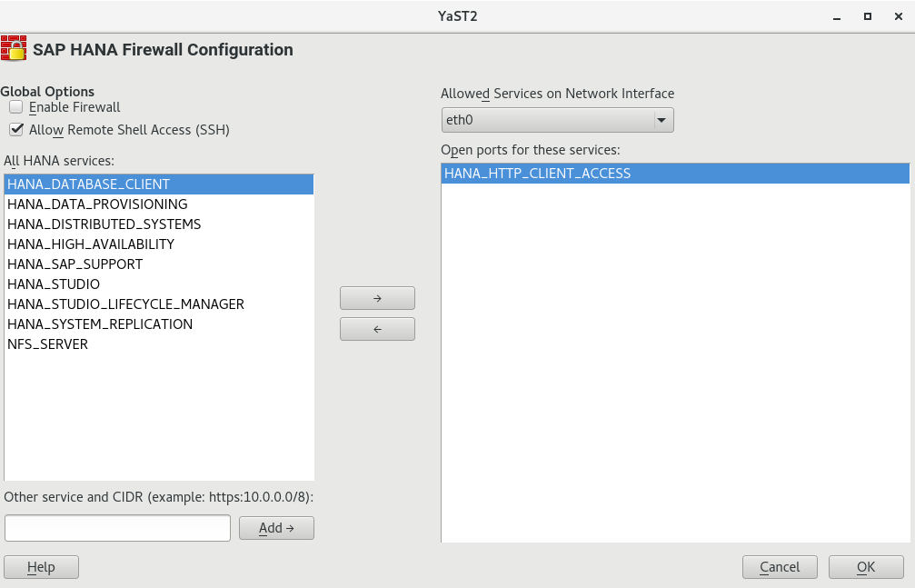
Task: Close the YaST2 window
Action: pyautogui.click(x=898, y=16)
